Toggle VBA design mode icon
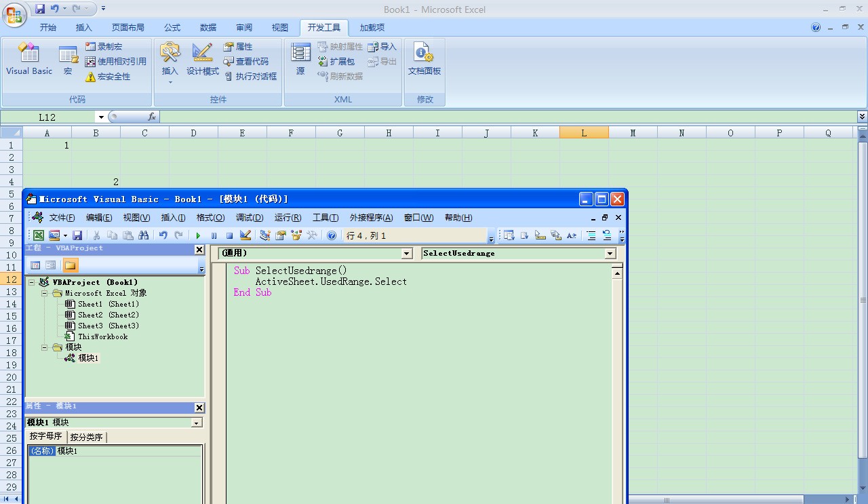This screenshot has height=504, width=868. 245,235
